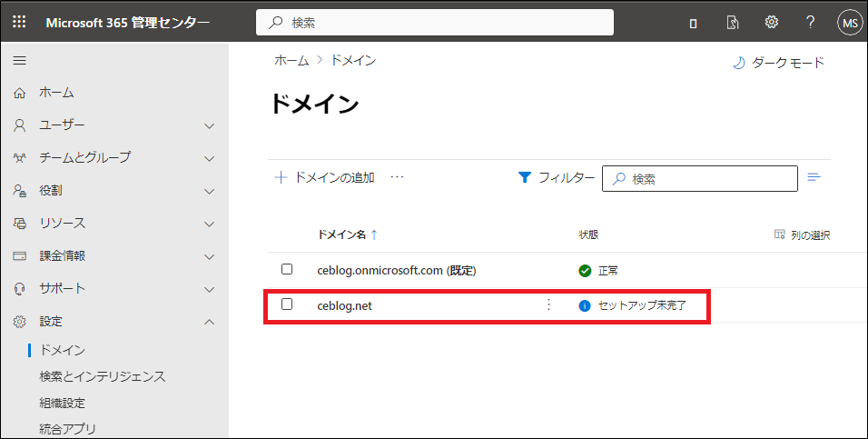This screenshot has height=439, width=868.
Task: Click the サポート headset icon
Action: pyautogui.click(x=19, y=289)
